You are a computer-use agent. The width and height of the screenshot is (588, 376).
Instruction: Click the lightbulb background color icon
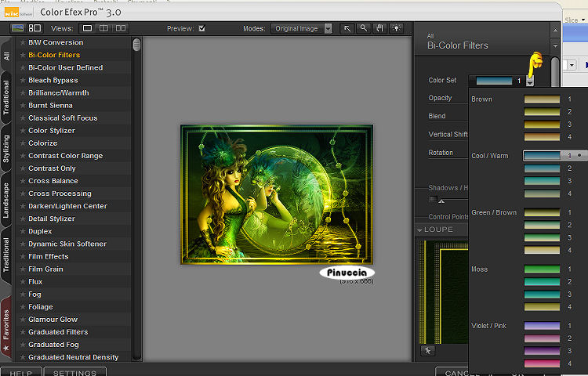[397, 28]
